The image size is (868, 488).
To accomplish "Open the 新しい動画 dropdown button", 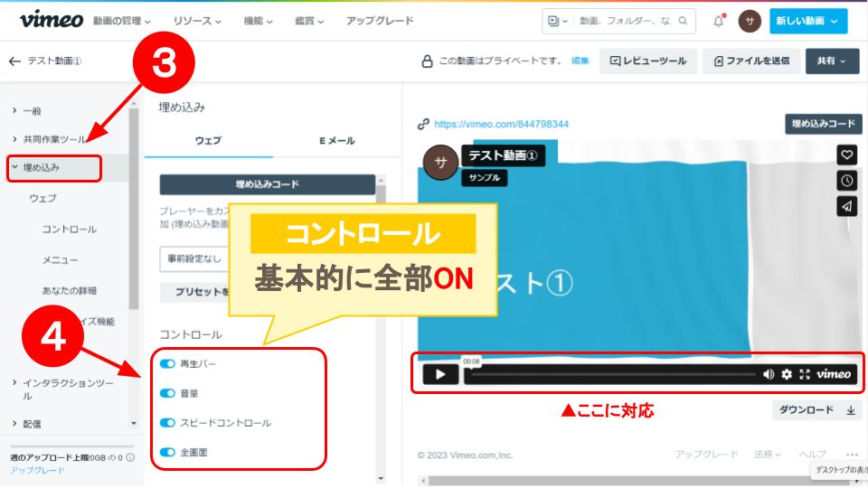I will [808, 21].
